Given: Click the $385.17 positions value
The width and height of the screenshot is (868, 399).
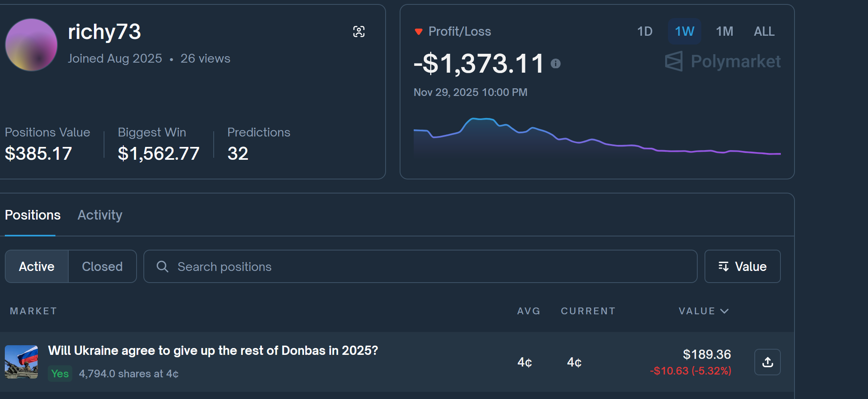Looking at the screenshot, I should click(38, 153).
